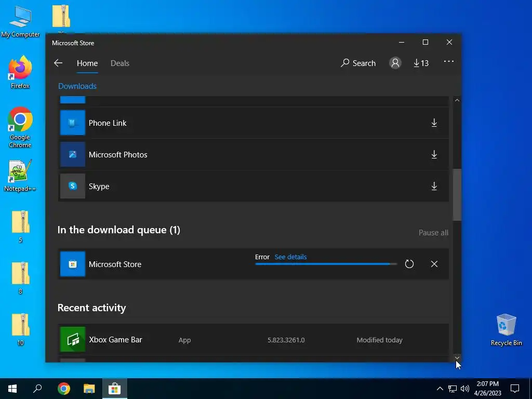Go back with the Store back arrow
532x399 pixels.
pos(58,63)
